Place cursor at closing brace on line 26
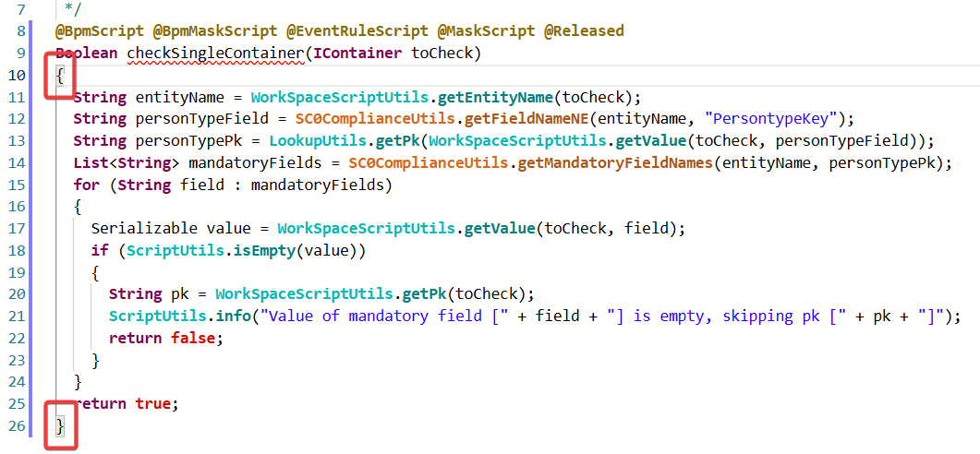980x454 pixels. [60, 425]
